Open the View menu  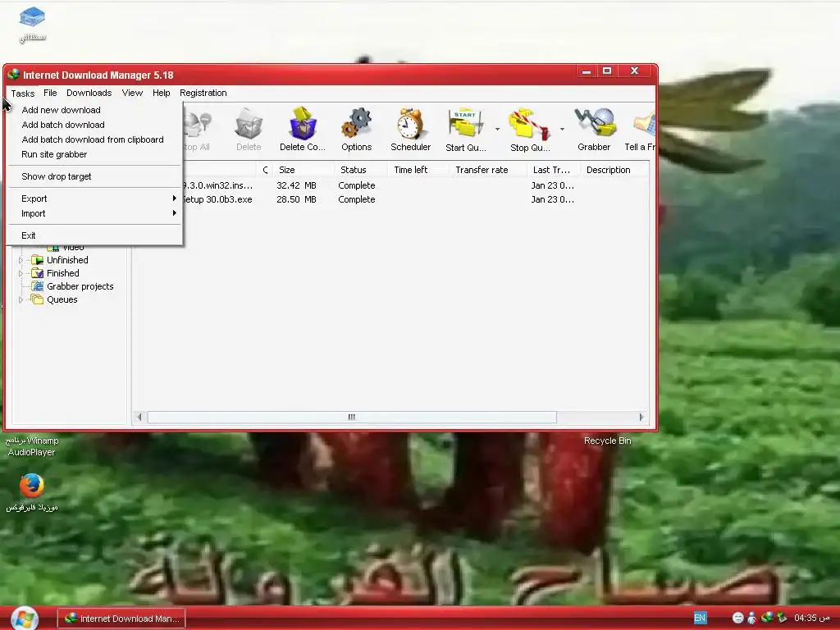(132, 93)
